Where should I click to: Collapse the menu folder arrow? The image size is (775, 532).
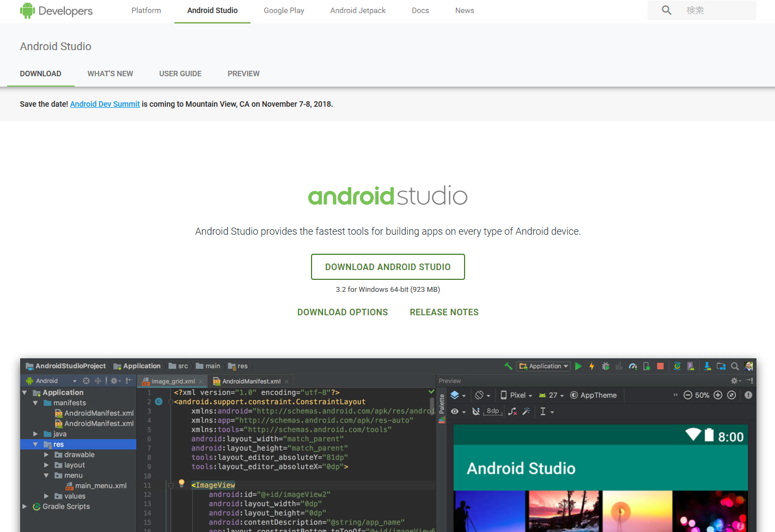point(46,475)
